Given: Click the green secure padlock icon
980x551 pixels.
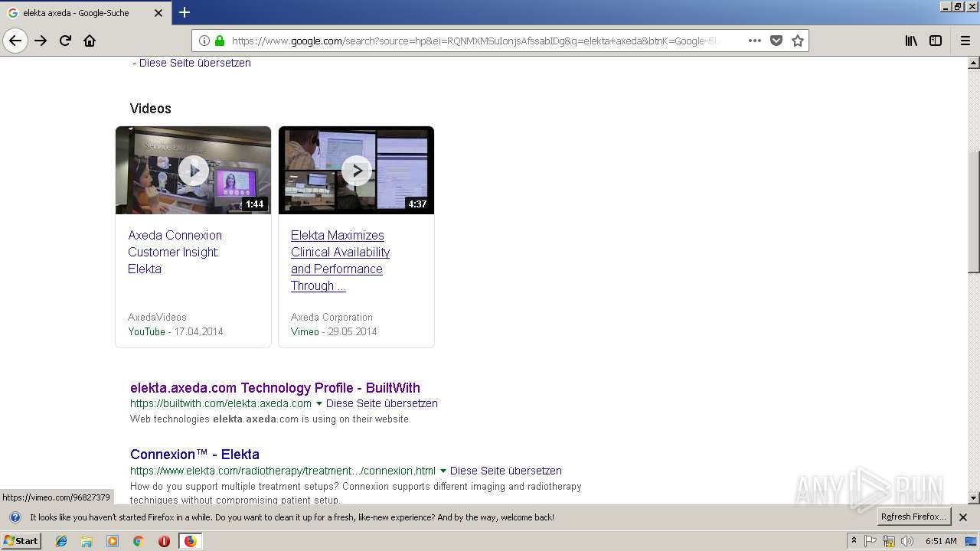Looking at the screenshot, I should (220, 41).
